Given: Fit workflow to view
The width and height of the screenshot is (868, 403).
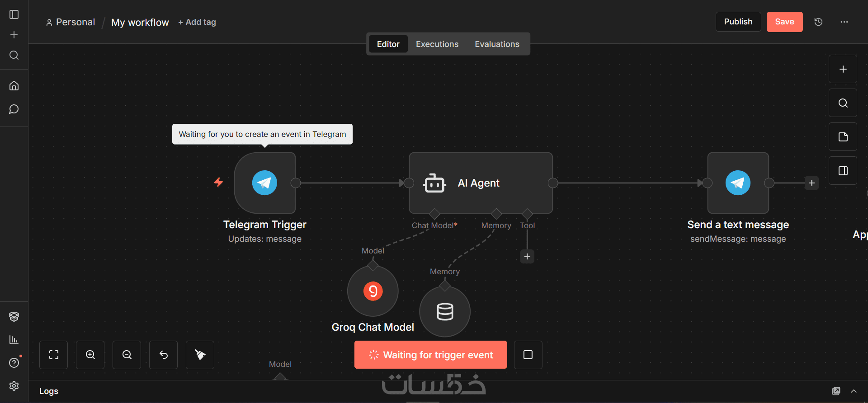Looking at the screenshot, I should click(54, 355).
